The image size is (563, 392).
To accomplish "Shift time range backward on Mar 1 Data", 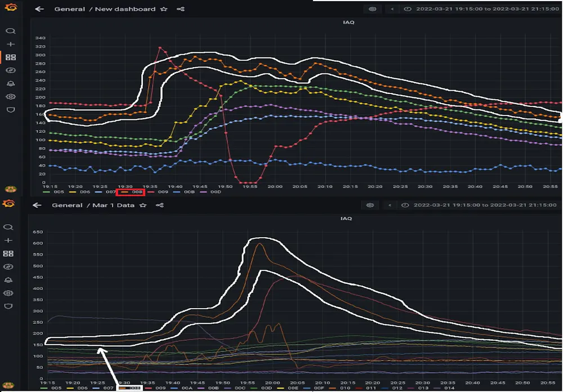I will (390, 205).
